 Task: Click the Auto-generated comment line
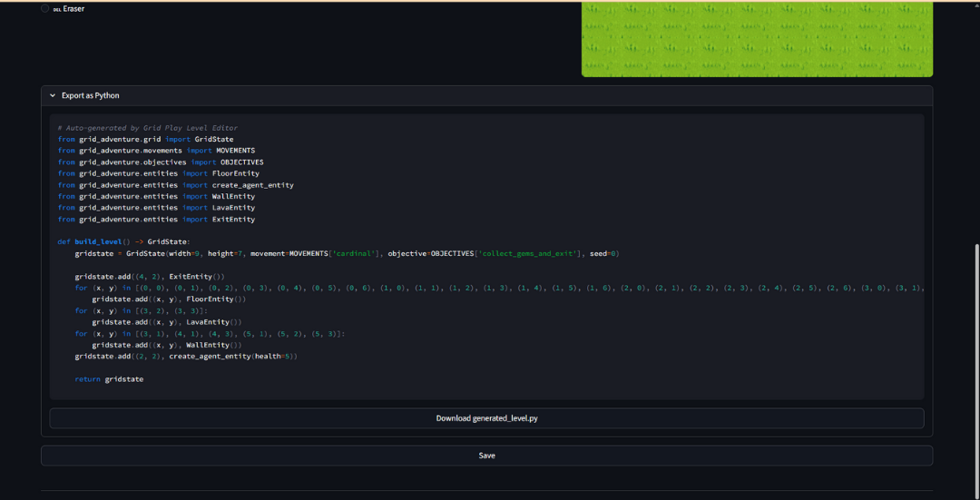coord(148,128)
